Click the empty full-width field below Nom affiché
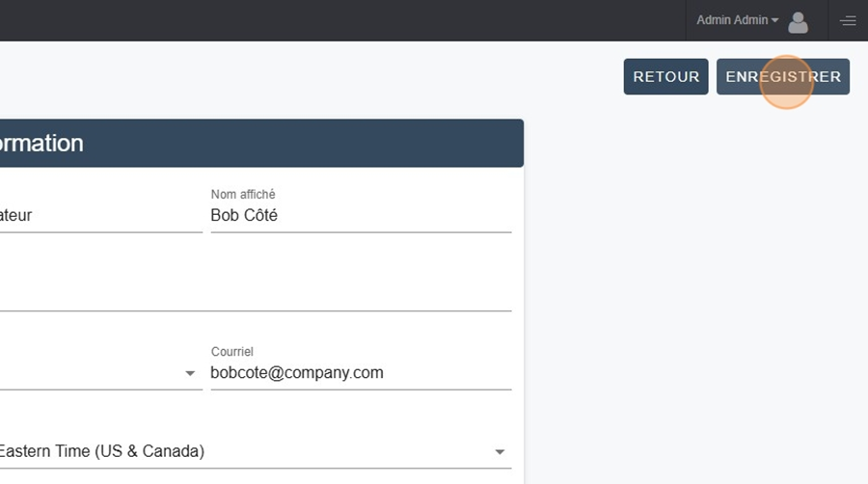The width and height of the screenshot is (868, 484). pyautogui.click(x=256, y=294)
